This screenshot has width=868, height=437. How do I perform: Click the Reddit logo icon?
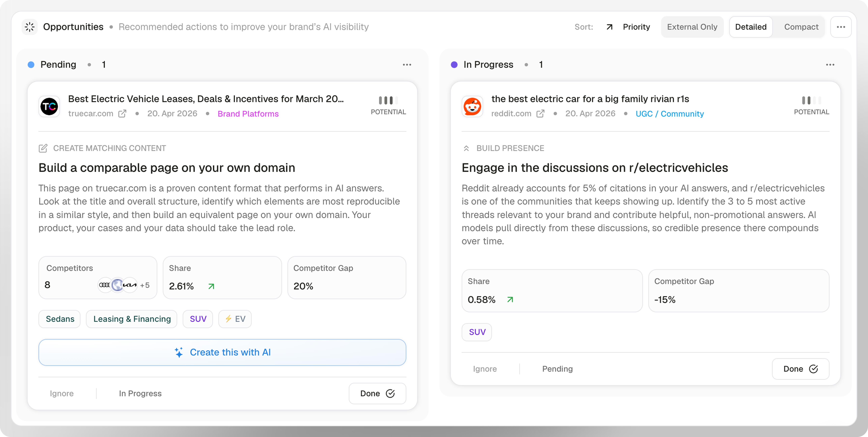click(472, 106)
